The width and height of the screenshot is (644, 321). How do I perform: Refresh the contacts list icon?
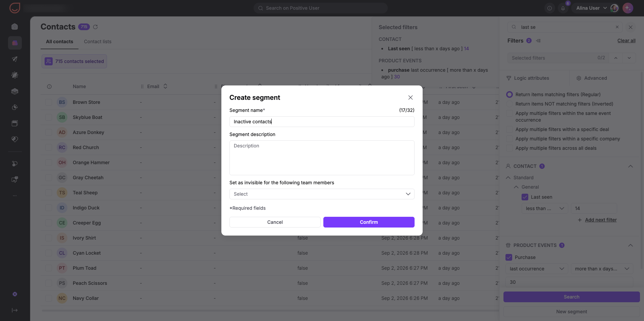coord(95,27)
